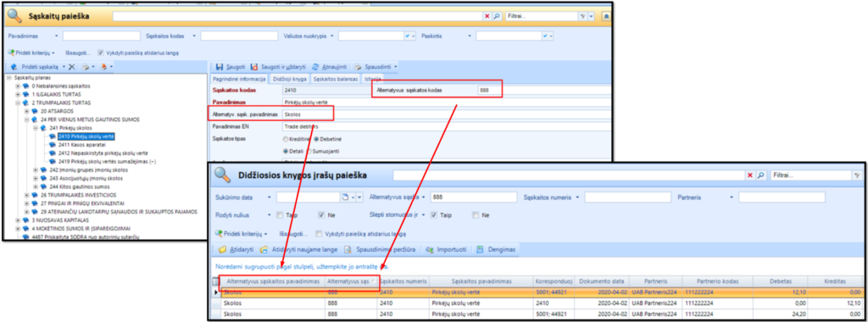Toggle Vykdyti paiešką atidarius langą in Sąskaitų paieška
The image size is (868, 322).
[101, 53]
